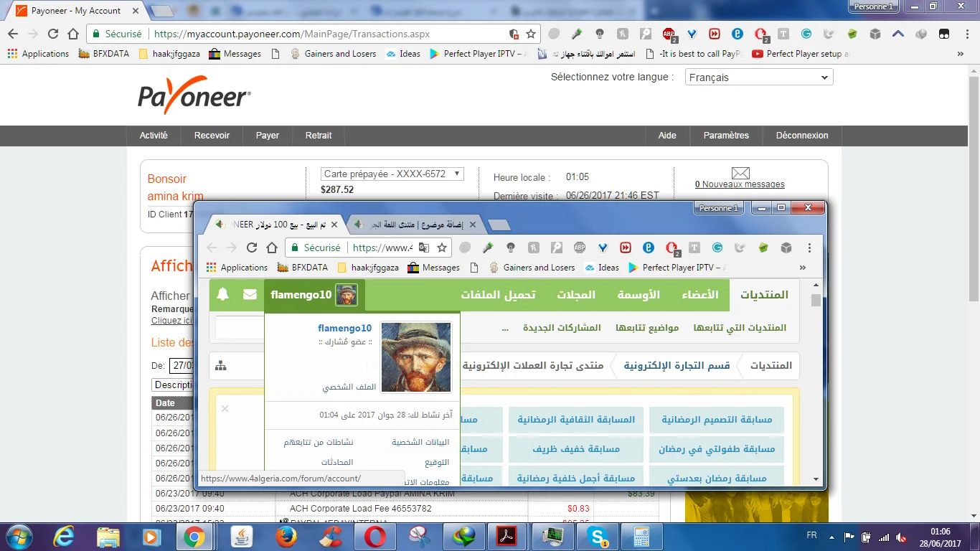
Task: Open Payoneer envelope messages icon
Action: 740,173
